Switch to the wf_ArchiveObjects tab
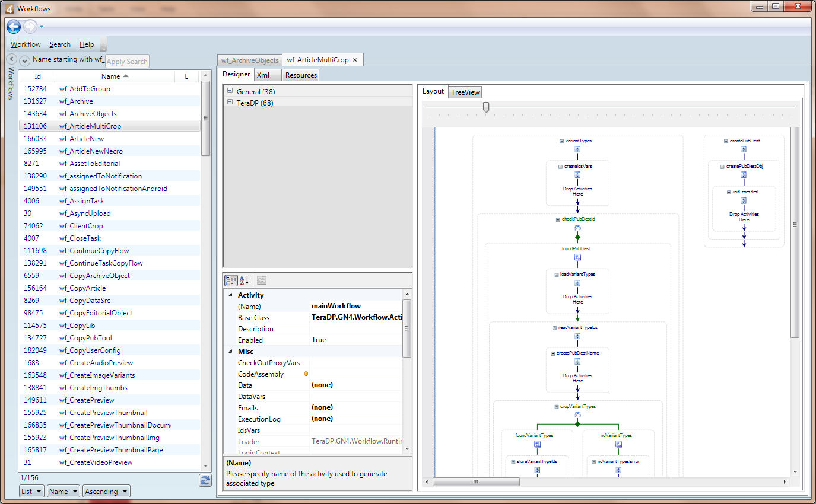Viewport: 816px width, 504px height. click(250, 60)
